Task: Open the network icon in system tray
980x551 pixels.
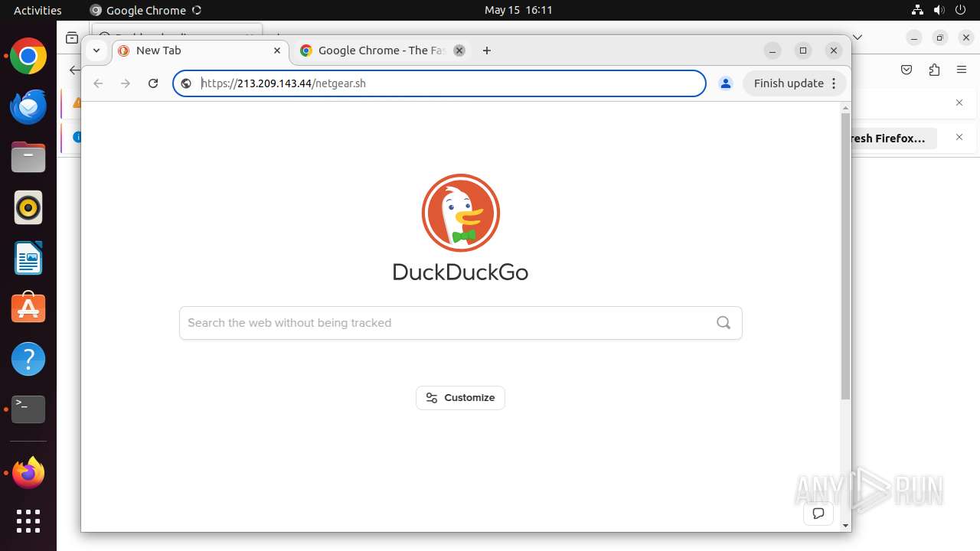Action: pos(918,10)
